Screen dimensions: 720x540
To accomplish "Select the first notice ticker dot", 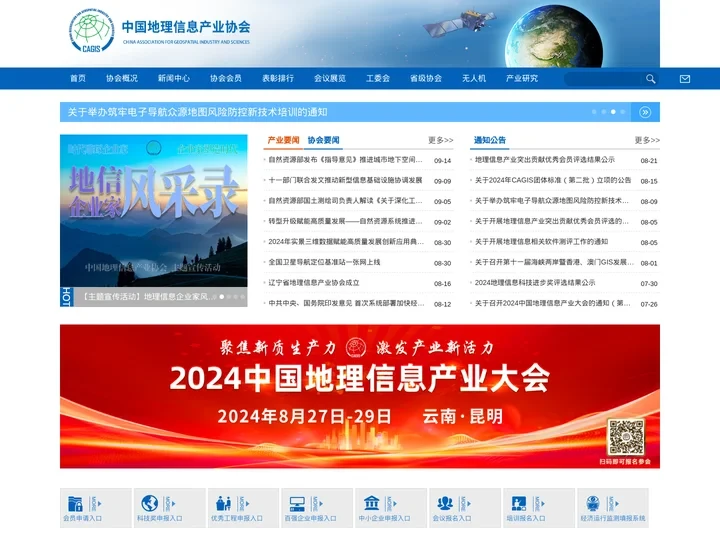I will (x=594, y=112).
